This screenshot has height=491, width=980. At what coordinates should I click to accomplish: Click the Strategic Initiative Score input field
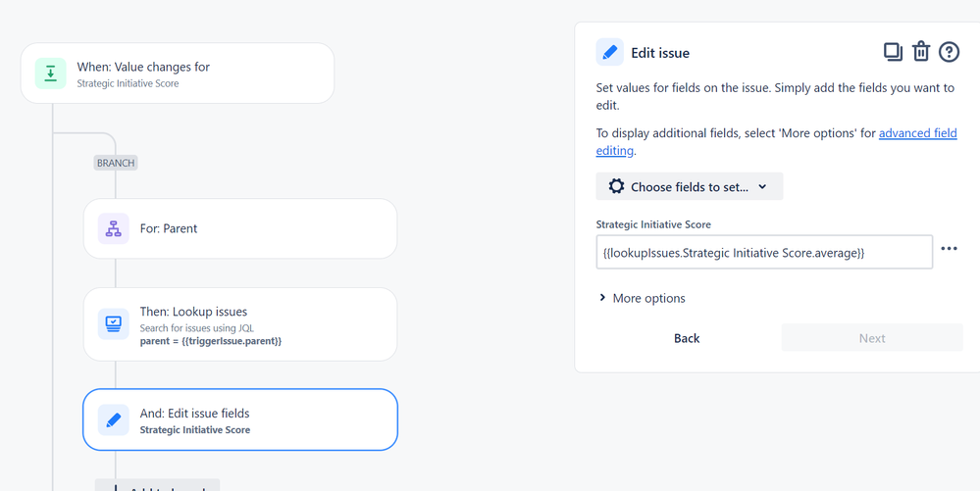(x=763, y=253)
